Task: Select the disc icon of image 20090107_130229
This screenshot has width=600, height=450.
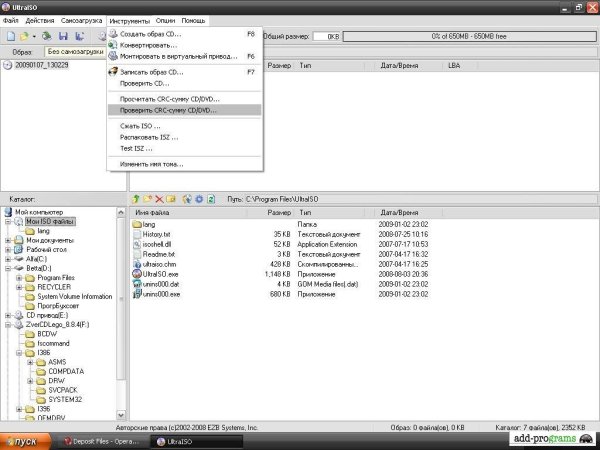Action: click(8, 65)
